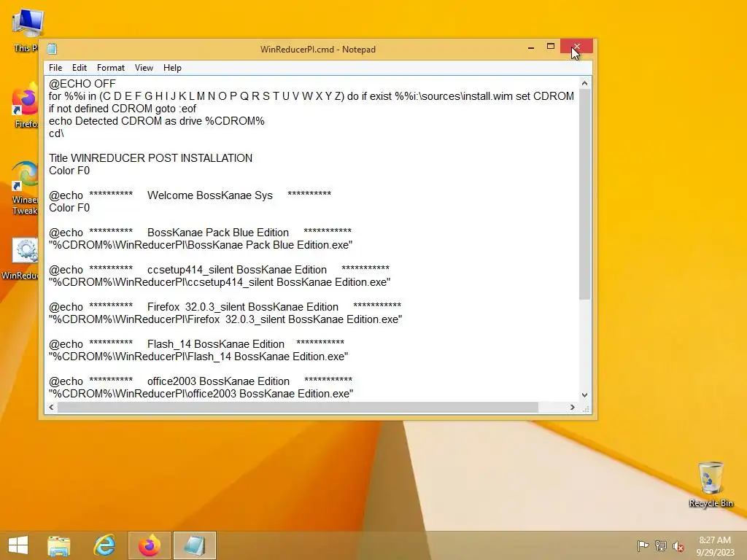
Task: Open the Edit menu
Action: point(79,68)
